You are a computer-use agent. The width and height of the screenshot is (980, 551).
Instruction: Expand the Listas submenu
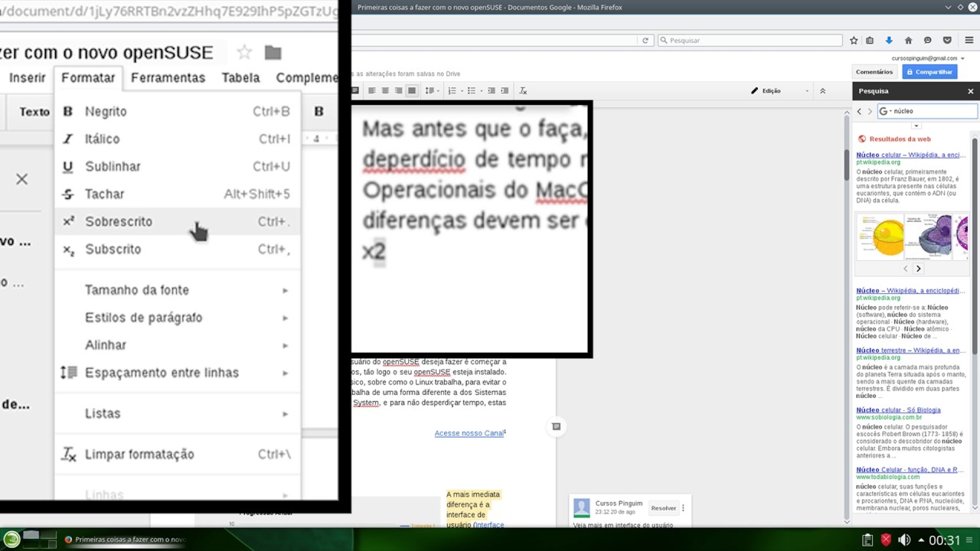pos(178,413)
